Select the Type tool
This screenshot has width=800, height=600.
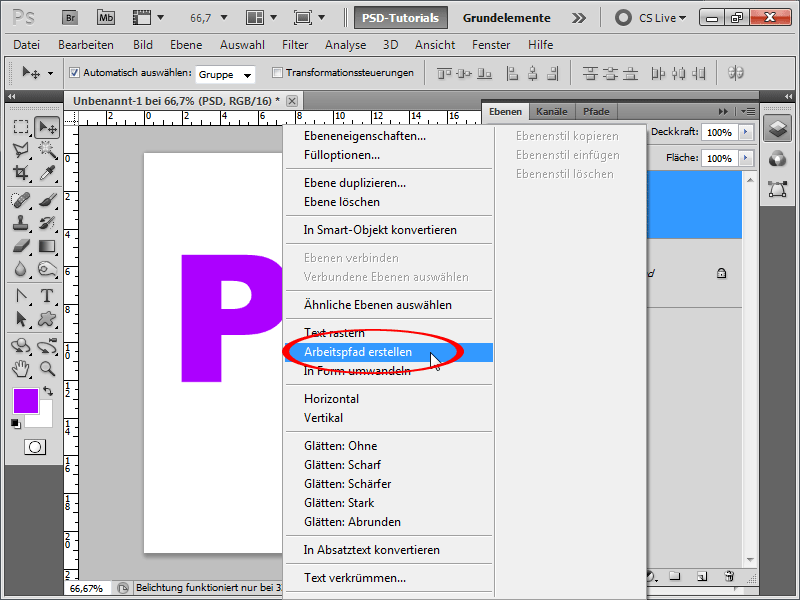click(47, 296)
